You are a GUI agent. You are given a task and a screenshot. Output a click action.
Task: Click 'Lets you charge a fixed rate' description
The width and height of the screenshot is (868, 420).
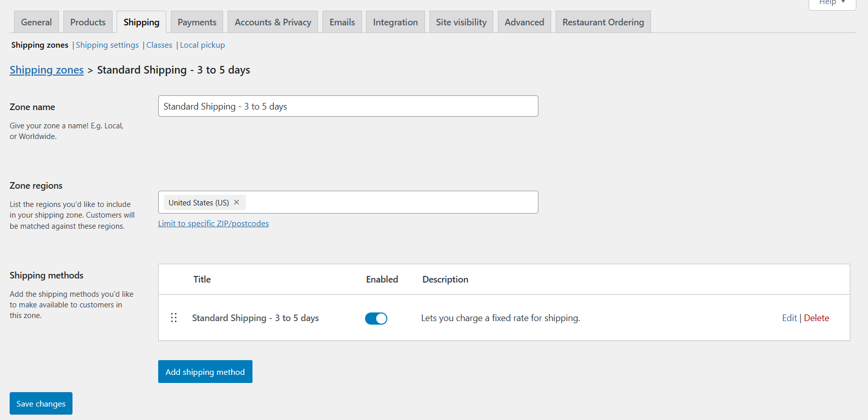point(500,318)
